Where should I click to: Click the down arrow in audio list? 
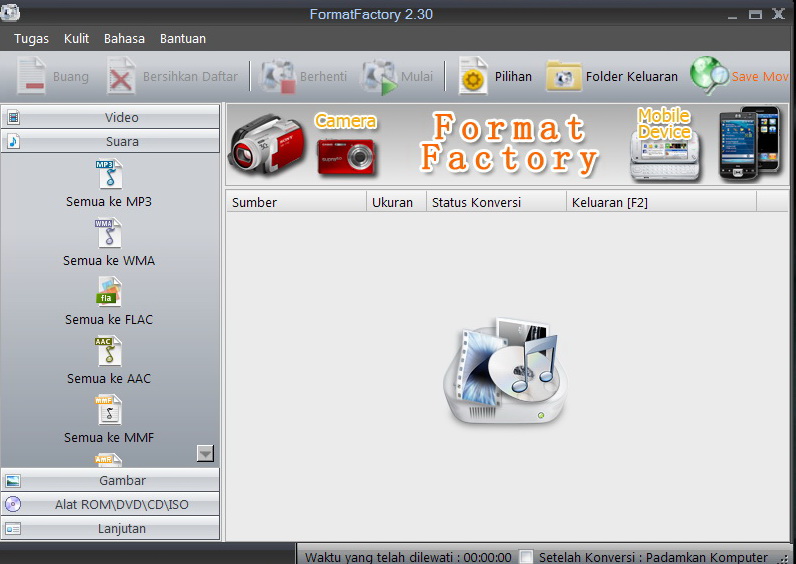tap(205, 453)
